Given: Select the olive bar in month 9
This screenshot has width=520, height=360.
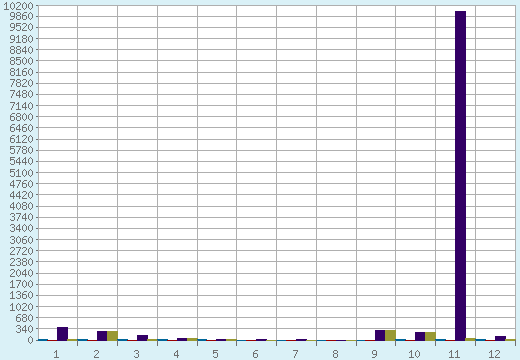Looking at the screenshot, I should click(x=390, y=335).
